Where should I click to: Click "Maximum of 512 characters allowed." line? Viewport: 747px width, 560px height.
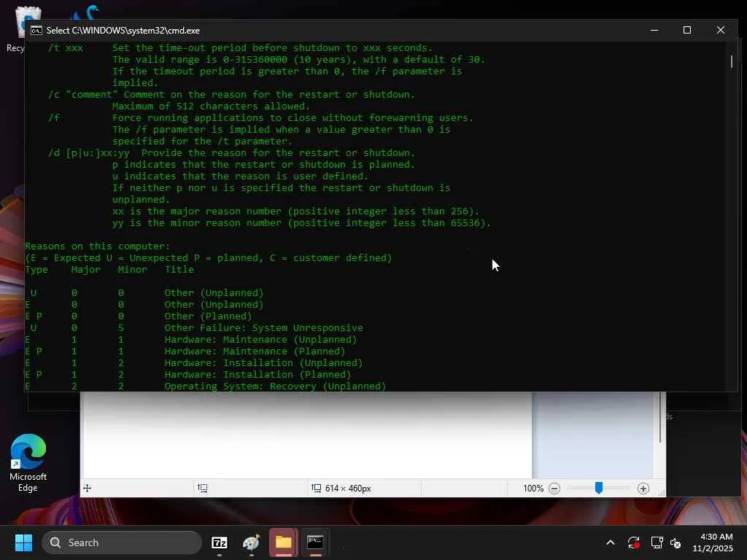click(211, 106)
